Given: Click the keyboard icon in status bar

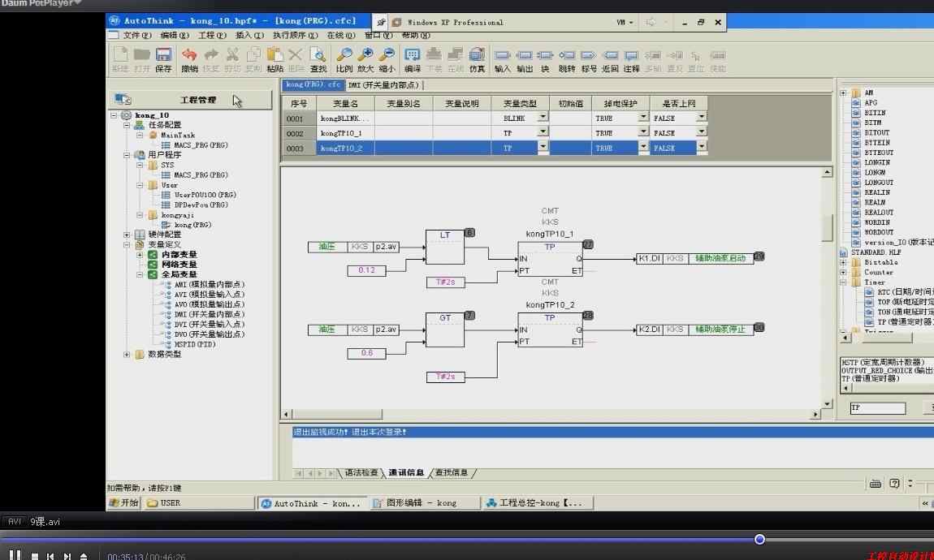Looking at the screenshot, I should [875, 484].
